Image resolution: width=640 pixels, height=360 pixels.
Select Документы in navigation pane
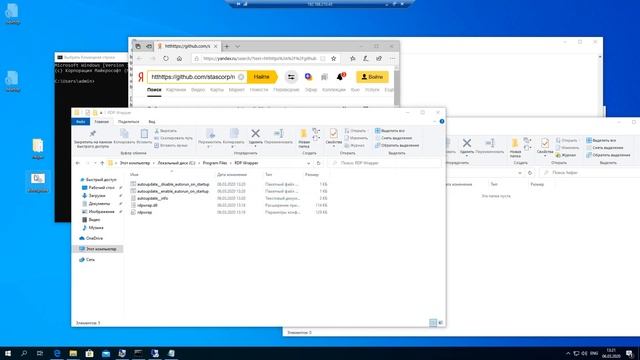(x=99, y=204)
